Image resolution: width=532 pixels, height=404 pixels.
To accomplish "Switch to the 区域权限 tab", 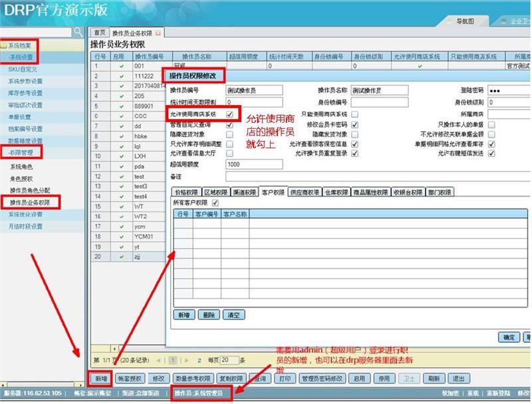I will [215, 192].
